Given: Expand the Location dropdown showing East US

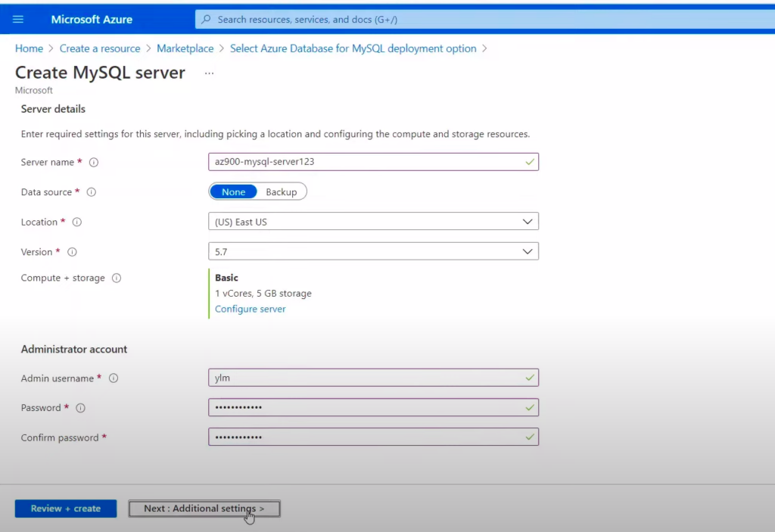Looking at the screenshot, I should click(373, 222).
